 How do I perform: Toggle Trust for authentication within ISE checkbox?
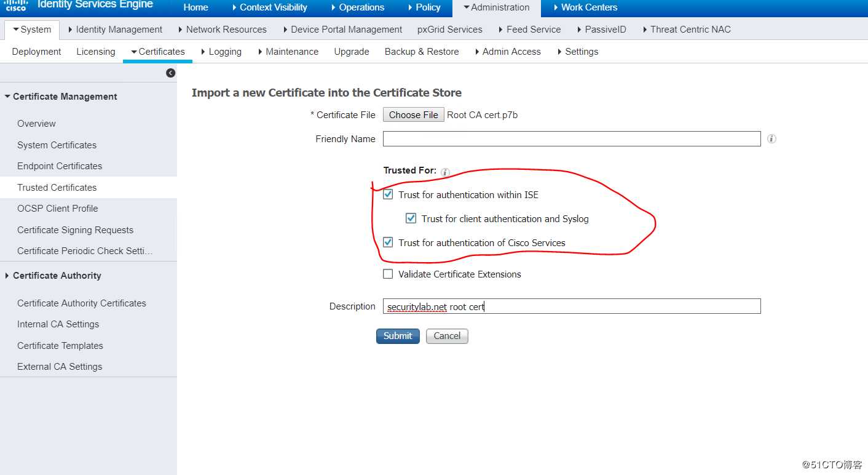point(388,194)
